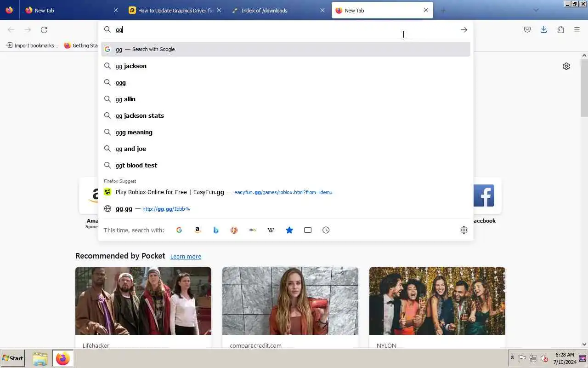The width and height of the screenshot is (588, 368).
Task: Open the Lifehacker Pocket story thumbnail
Action: (143, 301)
